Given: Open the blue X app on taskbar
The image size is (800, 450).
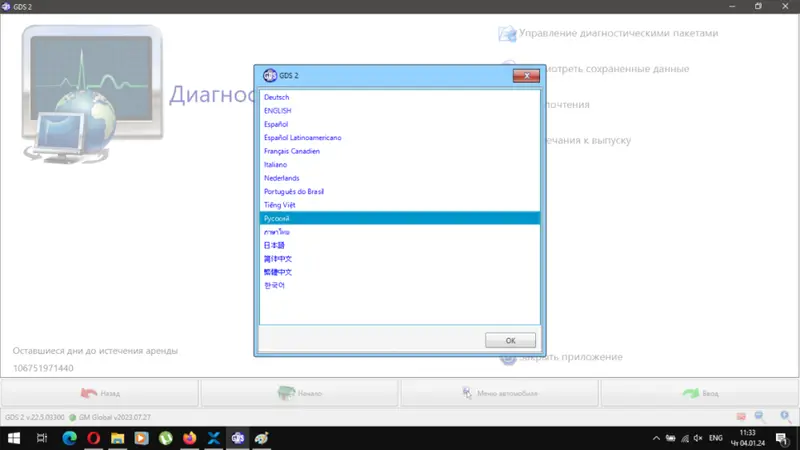Looking at the screenshot, I should coord(213,438).
